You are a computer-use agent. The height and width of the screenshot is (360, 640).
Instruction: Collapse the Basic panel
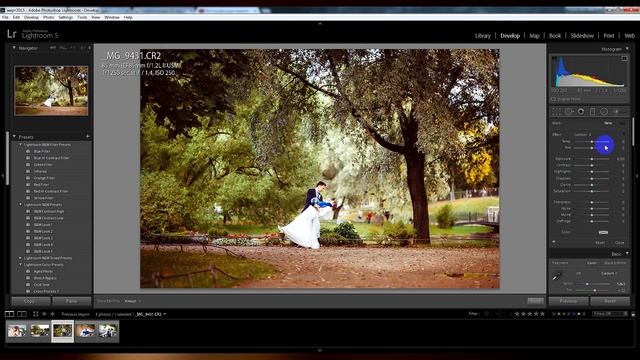(627, 254)
